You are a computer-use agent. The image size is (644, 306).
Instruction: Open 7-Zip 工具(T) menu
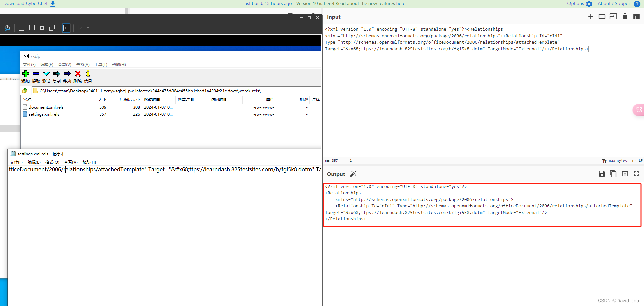(x=101, y=65)
